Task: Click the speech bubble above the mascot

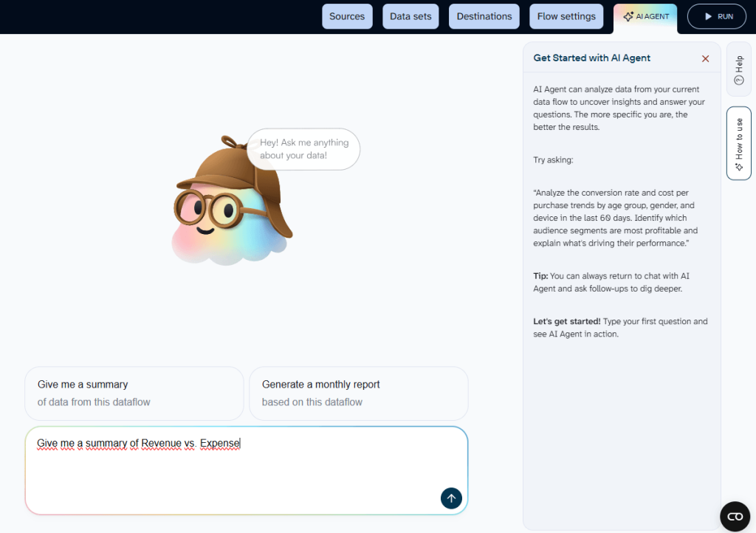Action: coord(303,149)
